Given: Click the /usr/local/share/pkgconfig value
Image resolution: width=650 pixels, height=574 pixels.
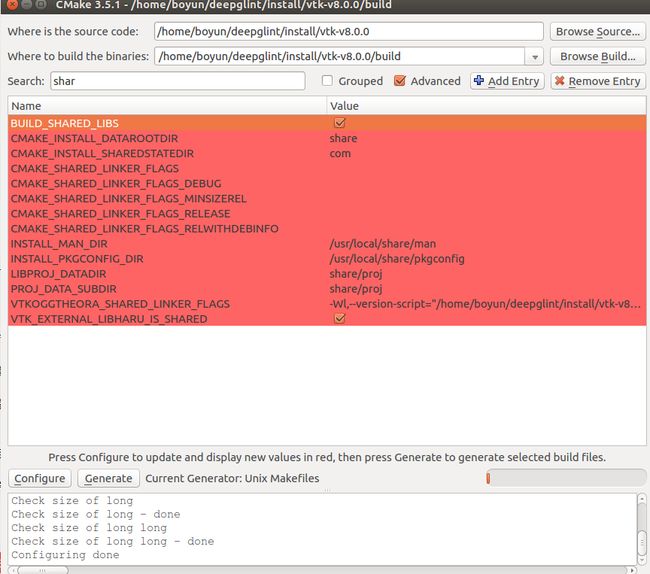Looking at the screenshot, I should [397, 259].
